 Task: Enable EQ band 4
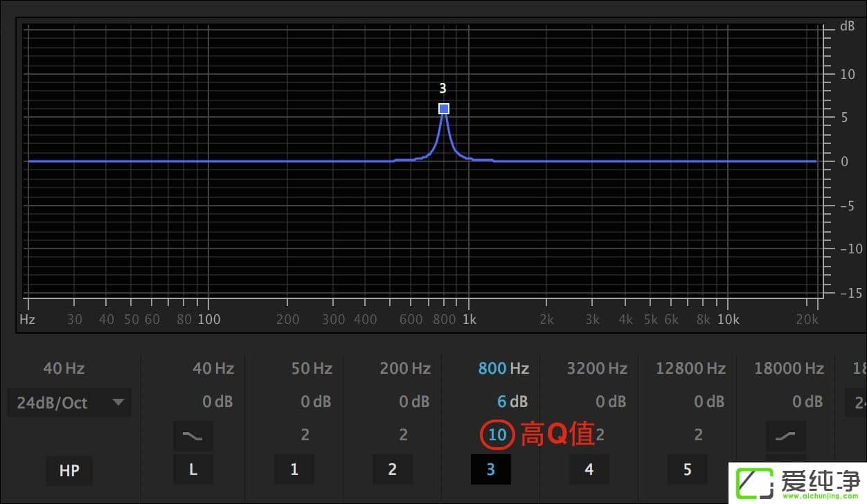point(589,469)
